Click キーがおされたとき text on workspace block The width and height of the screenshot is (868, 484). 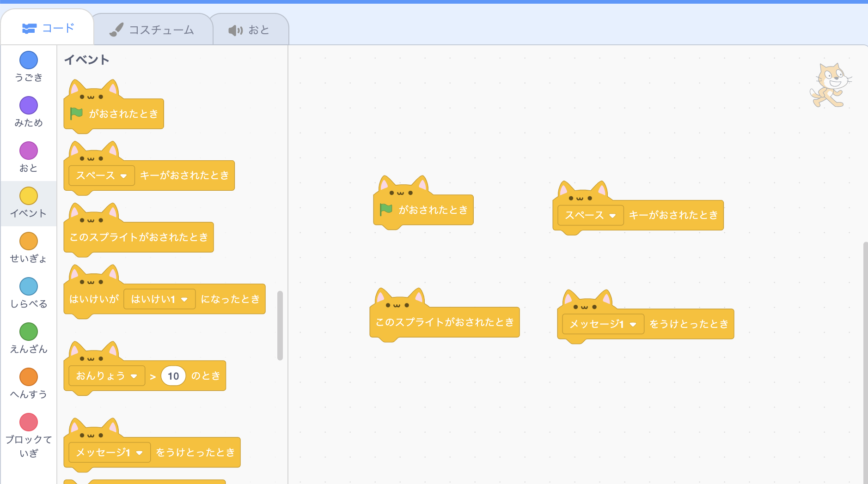(673, 215)
